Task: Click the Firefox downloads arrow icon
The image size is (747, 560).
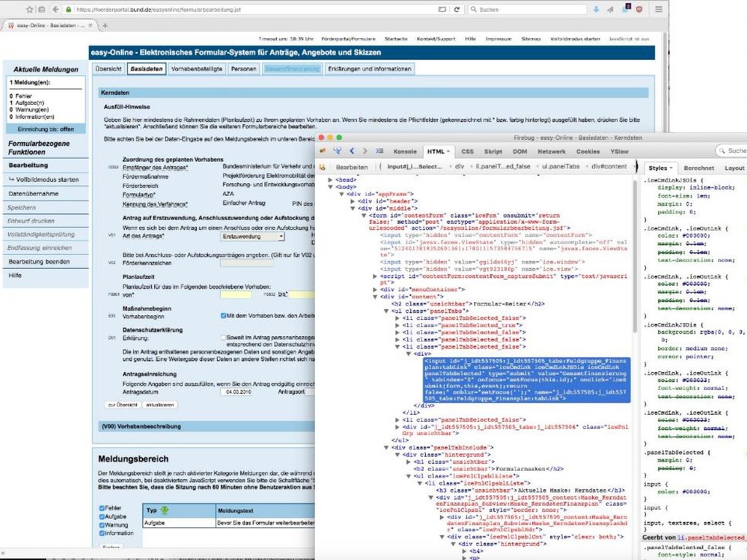Action: pos(597,9)
